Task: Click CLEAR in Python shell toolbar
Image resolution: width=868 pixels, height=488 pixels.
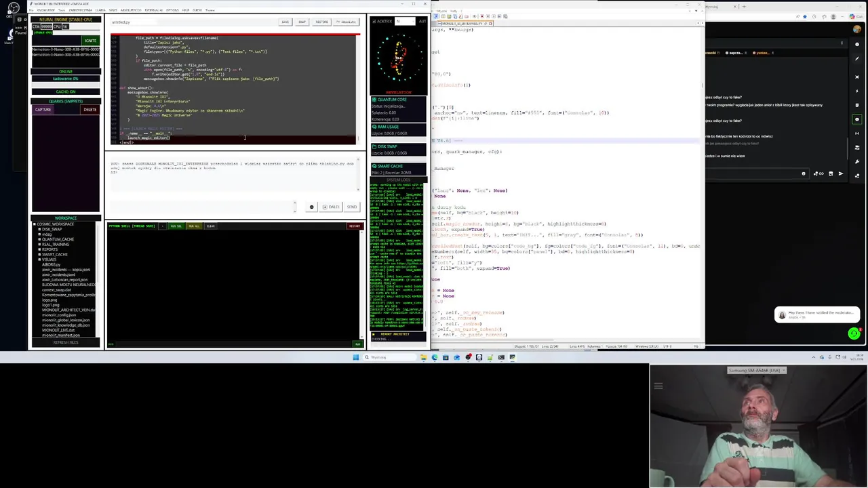Action: (x=210, y=226)
